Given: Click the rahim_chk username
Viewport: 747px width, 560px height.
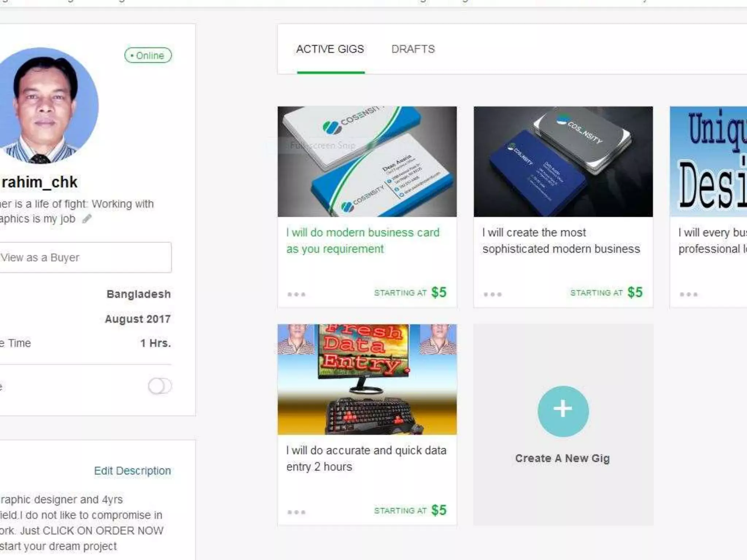Looking at the screenshot, I should tap(39, 182).
